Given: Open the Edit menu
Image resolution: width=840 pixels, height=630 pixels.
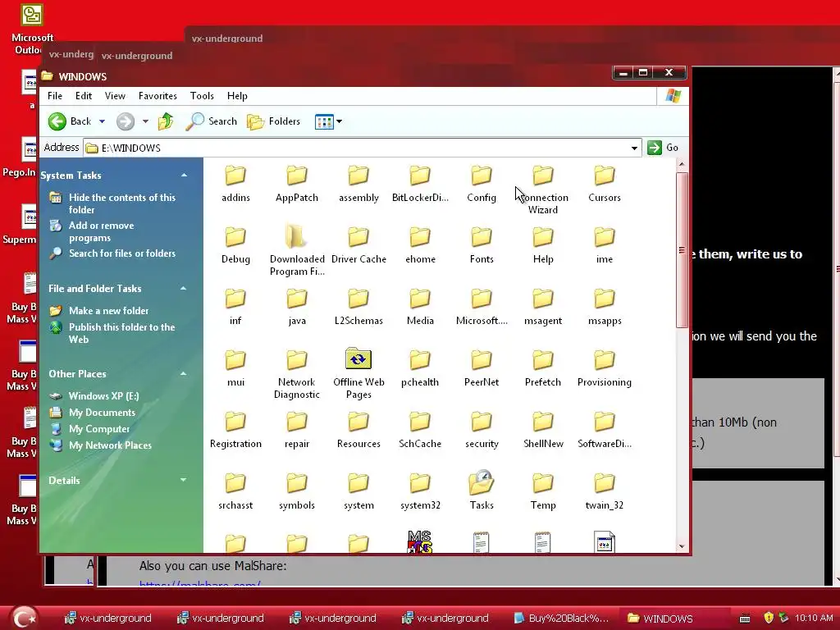Looking at the screenshot, I should [x=84, y=96].
